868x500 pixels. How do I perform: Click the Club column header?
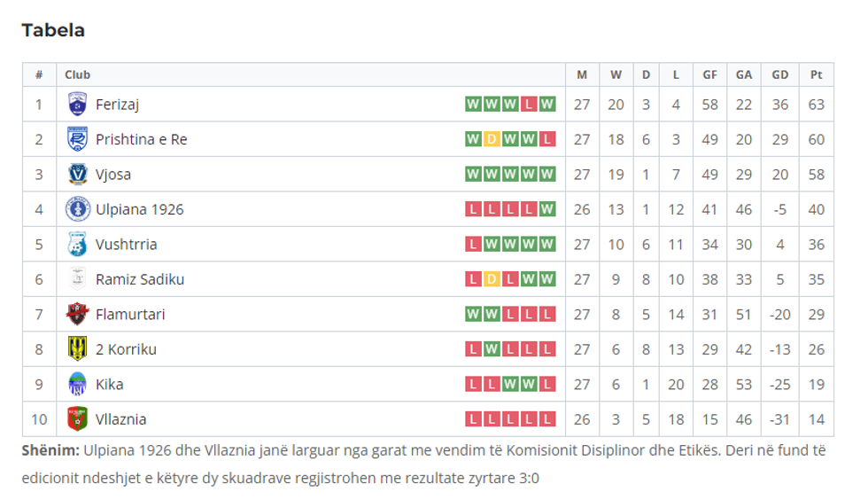coord(77,75)
